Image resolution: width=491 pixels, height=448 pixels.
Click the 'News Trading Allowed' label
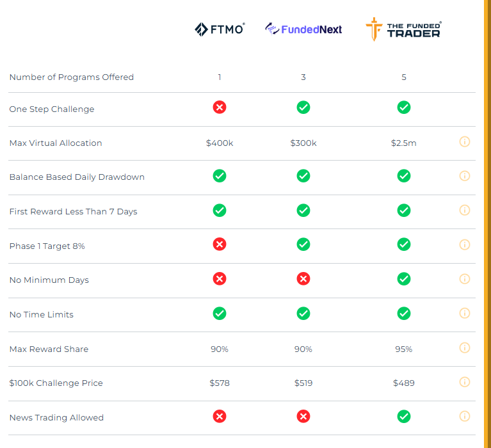(56, 418)
